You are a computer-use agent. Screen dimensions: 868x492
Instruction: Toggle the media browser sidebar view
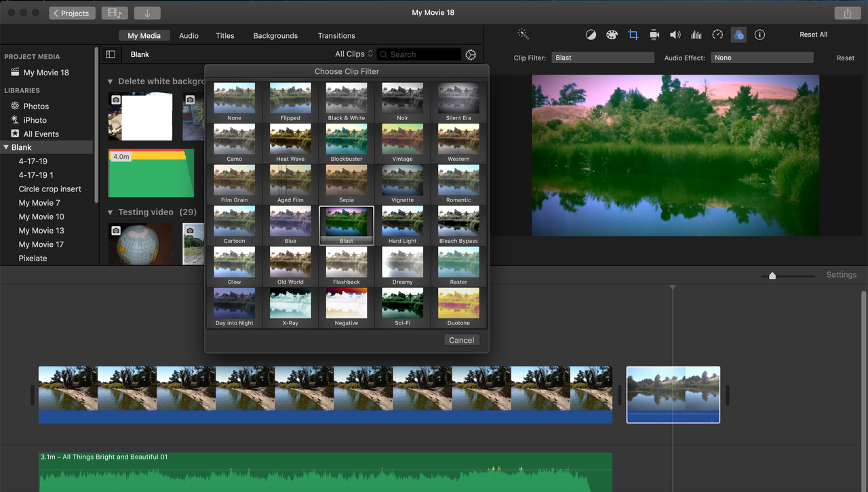coord(111,54)
